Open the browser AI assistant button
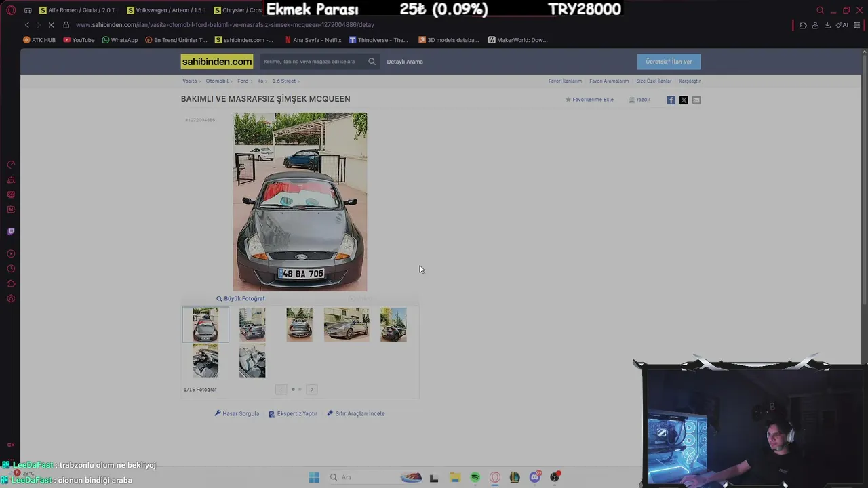The image size is (868, 488). 843,25
